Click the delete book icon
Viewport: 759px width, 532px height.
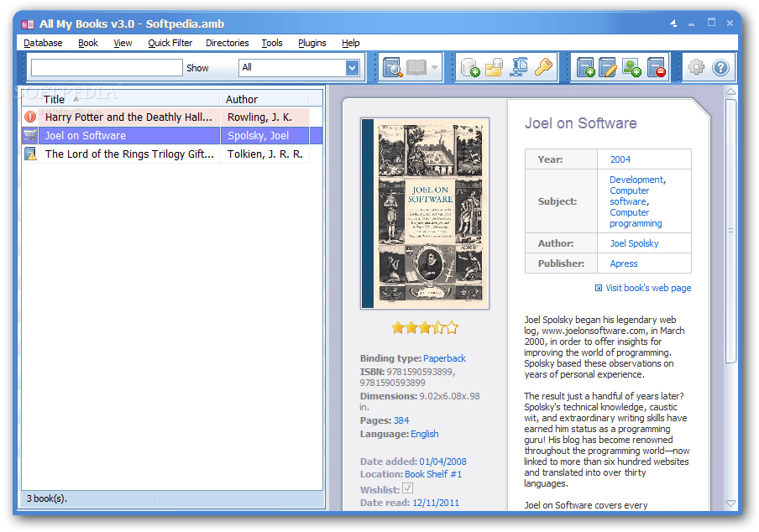(657, 67)
